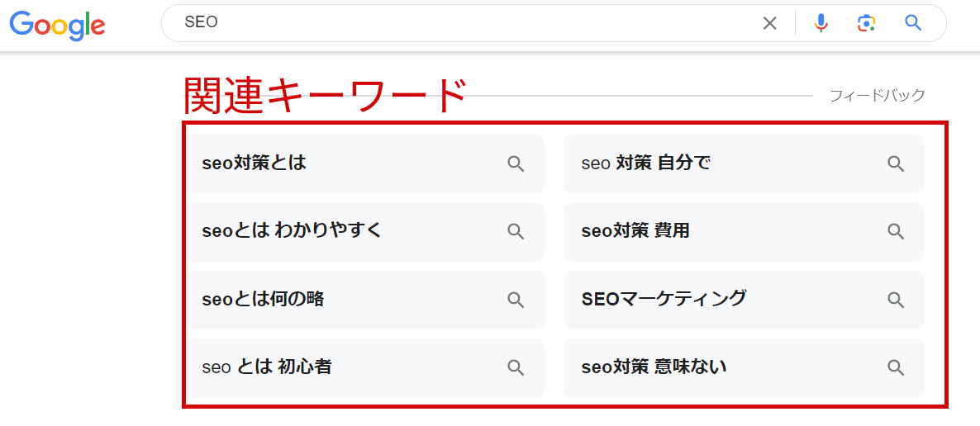Screen dimensions: 980x426
Task: Open the フィードバック link
Action: [877, 96]
